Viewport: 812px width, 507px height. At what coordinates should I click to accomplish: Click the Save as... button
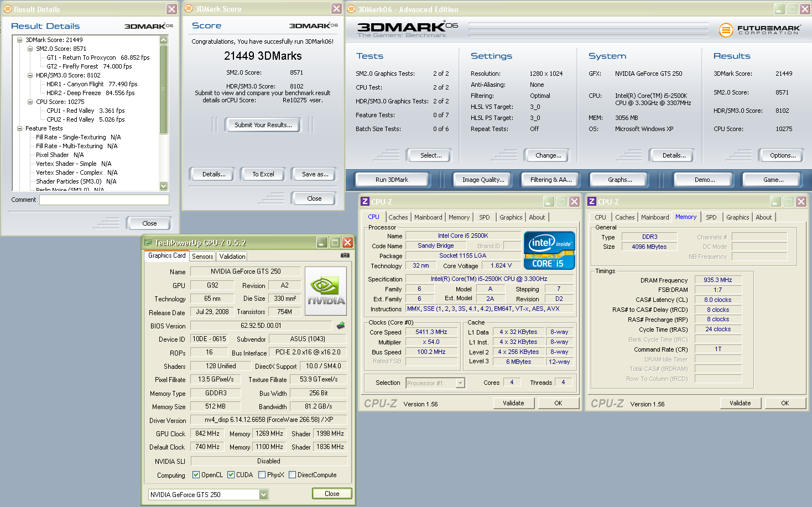tap(315, 174)
